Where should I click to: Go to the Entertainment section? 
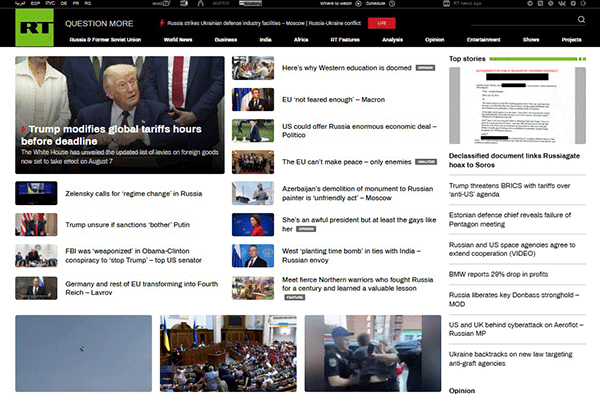pyautogui.click(x=484, y=39)
